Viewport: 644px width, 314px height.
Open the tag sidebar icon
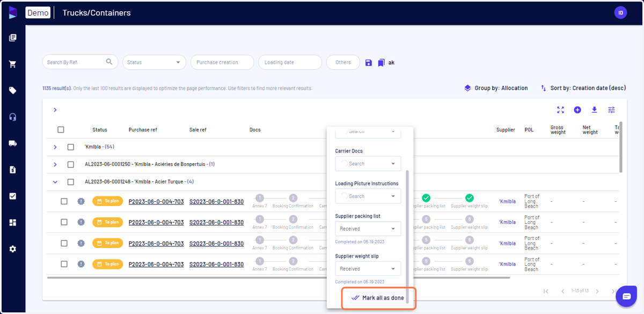click(x=13, y=90)
